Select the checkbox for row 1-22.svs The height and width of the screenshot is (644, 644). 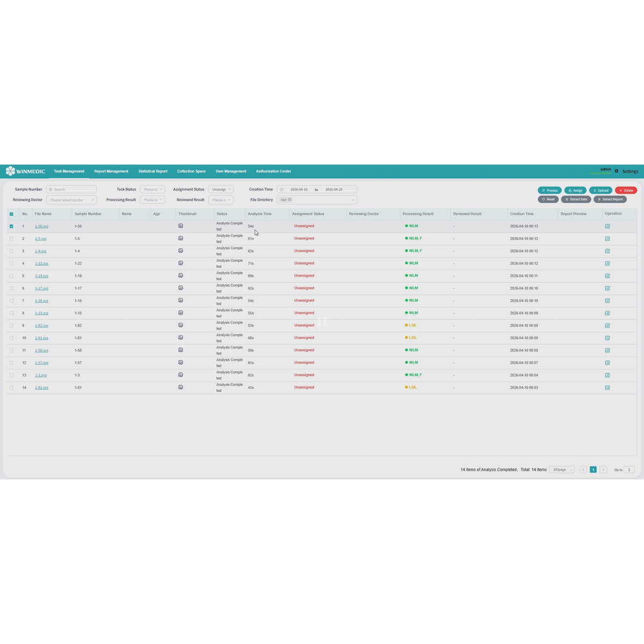(11, 264)
